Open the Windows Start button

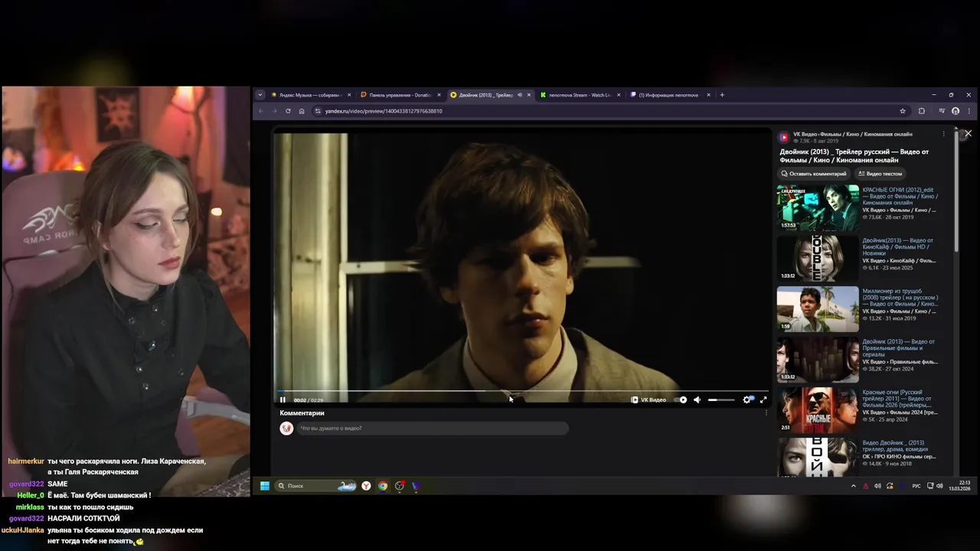[x=265, y=486]
